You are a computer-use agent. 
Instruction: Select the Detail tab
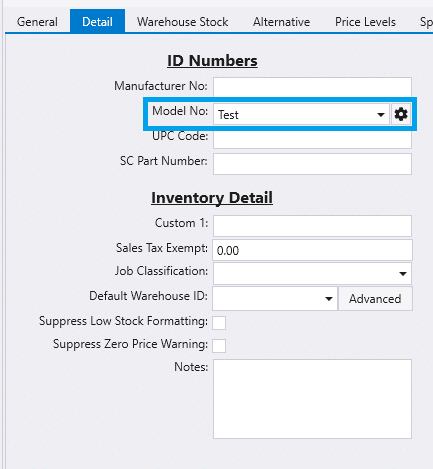[97, 22]
